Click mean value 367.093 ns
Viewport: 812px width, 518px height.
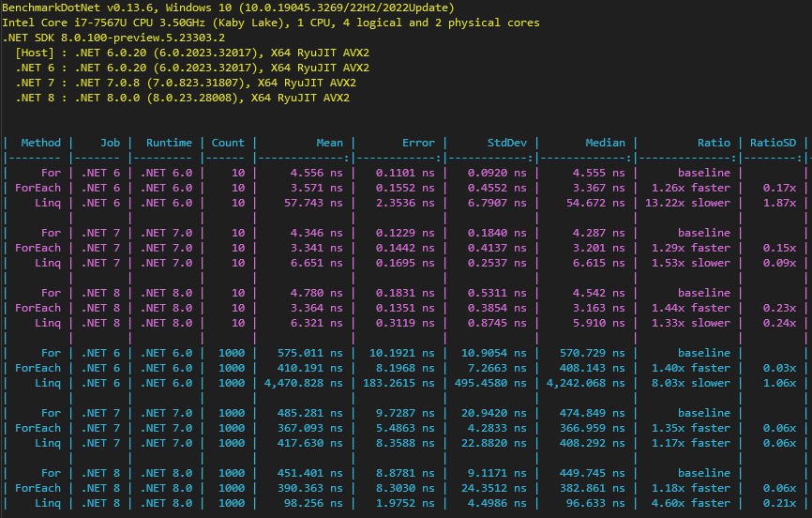pos(309,428)
